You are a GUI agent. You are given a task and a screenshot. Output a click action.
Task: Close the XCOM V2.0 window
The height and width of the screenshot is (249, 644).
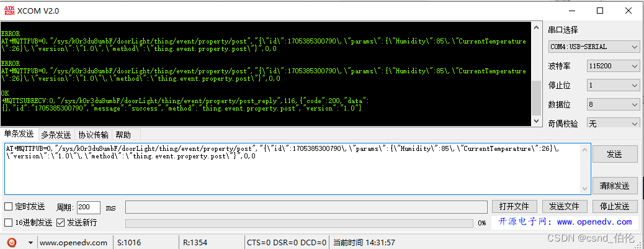point(628,11)
